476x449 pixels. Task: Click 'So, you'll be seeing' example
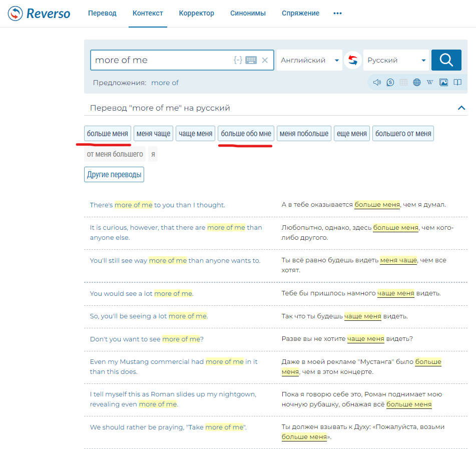[x=149, y=316]
